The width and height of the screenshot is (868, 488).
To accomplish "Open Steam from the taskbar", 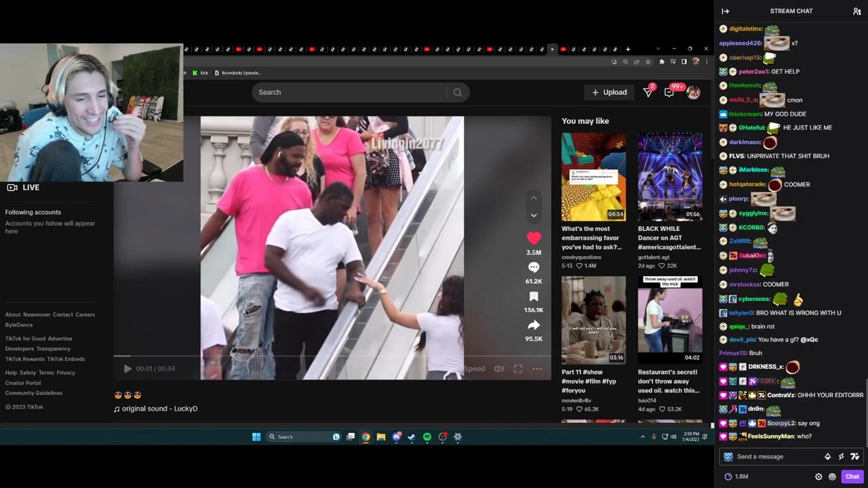I will point(411,436).
